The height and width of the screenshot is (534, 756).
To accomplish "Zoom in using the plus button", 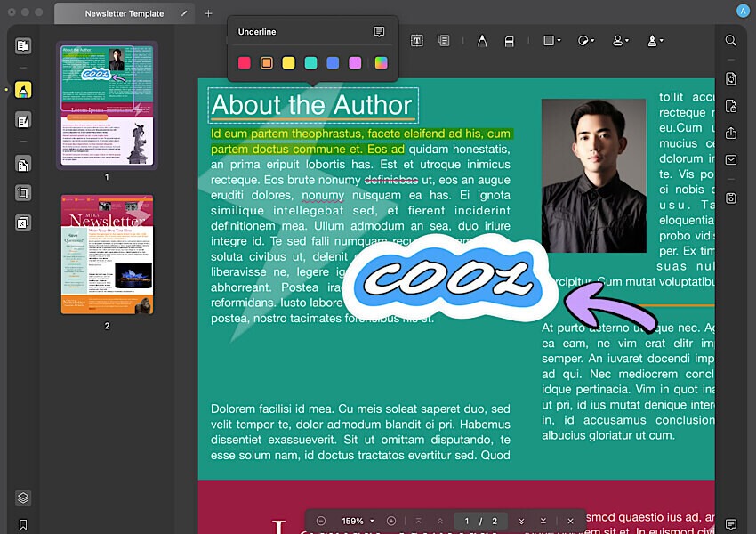I will pos(390,521).
